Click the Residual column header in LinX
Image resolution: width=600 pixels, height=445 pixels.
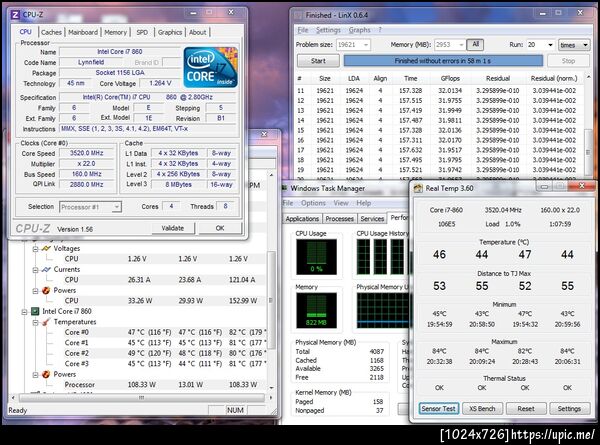tap(497, 78)
